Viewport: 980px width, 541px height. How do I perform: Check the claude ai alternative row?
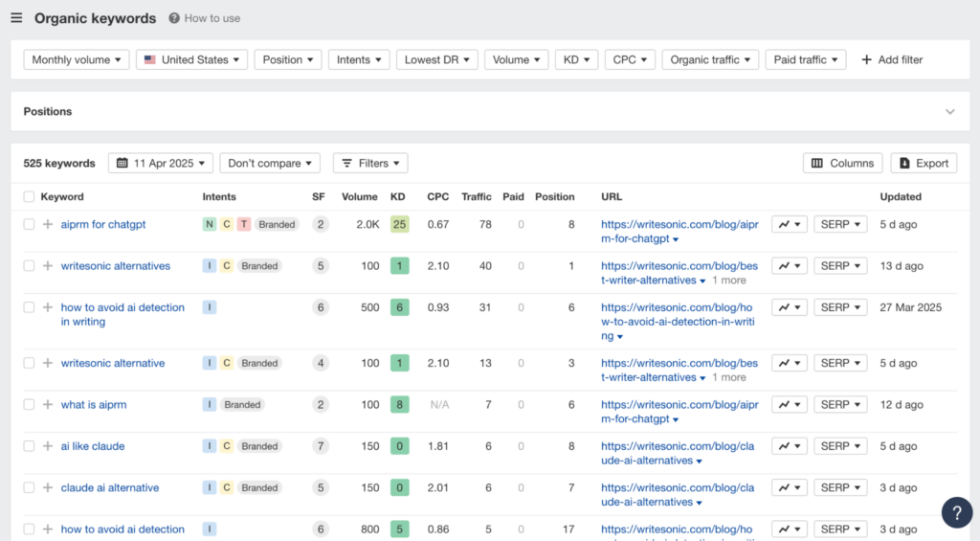tap(29, 487)
